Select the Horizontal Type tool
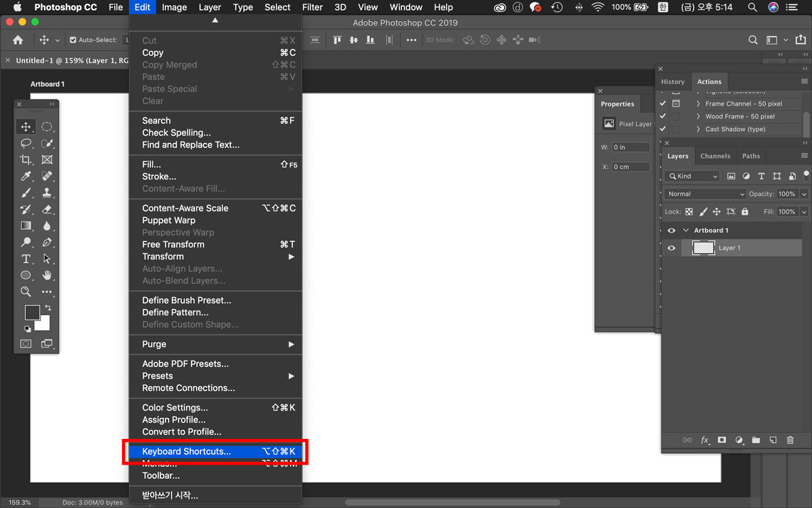Screen dimensions: 812x508 click(26, 259)
